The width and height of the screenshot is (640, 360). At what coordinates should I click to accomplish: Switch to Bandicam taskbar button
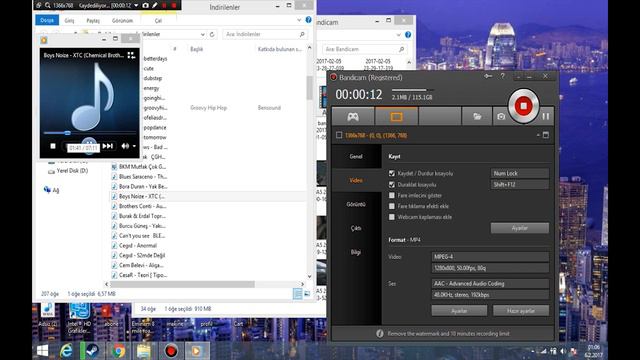(x=171, y=351)
